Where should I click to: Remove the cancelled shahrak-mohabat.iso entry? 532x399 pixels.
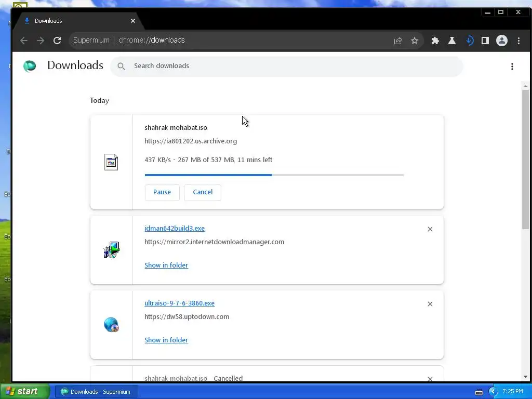click(430, 379)
